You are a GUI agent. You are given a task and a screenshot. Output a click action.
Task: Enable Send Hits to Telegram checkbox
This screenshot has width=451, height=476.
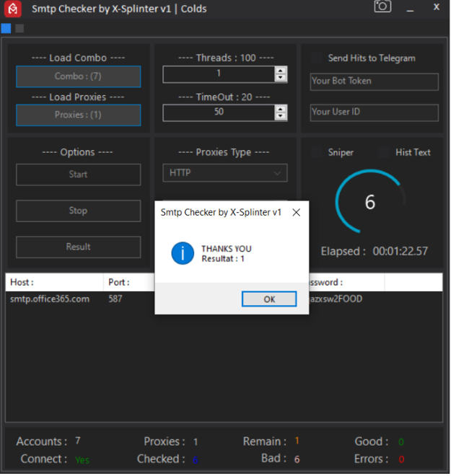click(317, 58)
